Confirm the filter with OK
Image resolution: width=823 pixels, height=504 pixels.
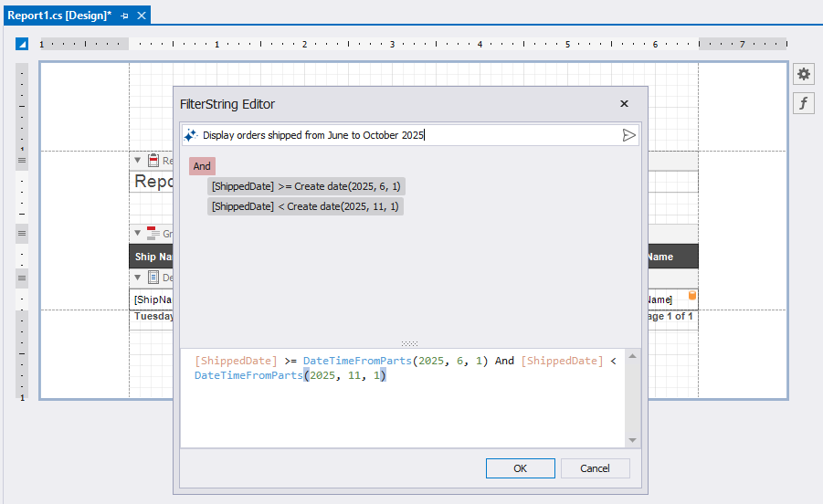point(520,468)
